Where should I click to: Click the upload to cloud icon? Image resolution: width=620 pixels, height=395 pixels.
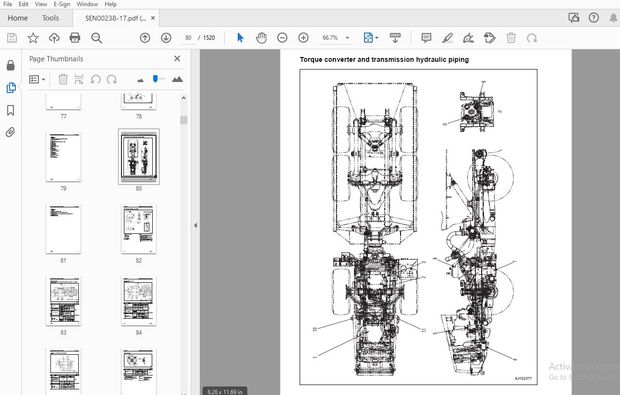point(54,38)
